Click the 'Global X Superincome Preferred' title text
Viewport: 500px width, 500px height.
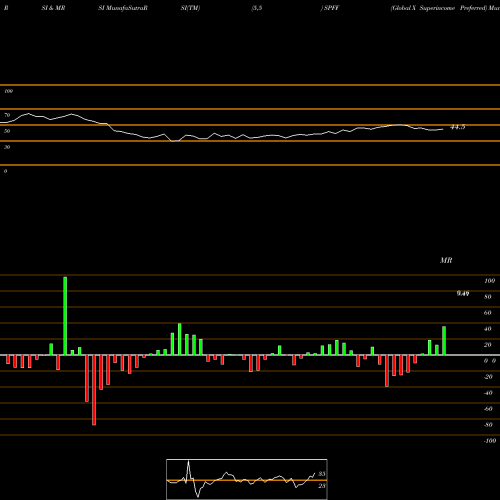(x=439, y=8)
